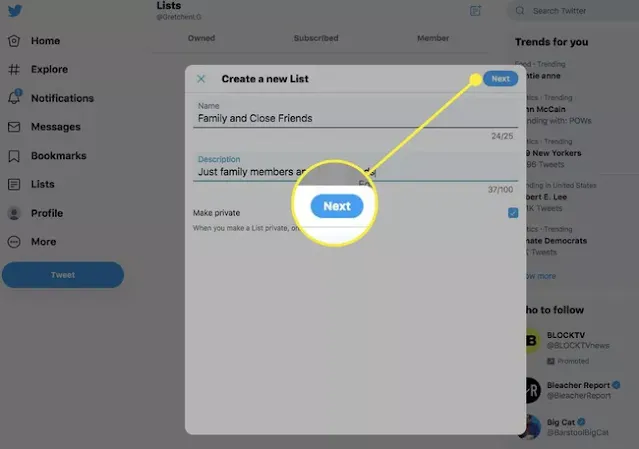Switch to the Subscribed tab

[316, 38]
